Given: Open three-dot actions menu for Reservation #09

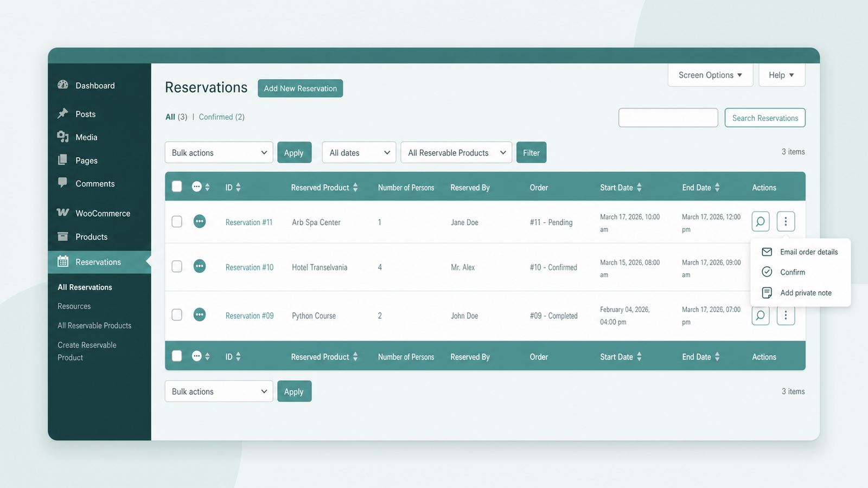Looking at the screenshot, I should (x=786, y=316).
